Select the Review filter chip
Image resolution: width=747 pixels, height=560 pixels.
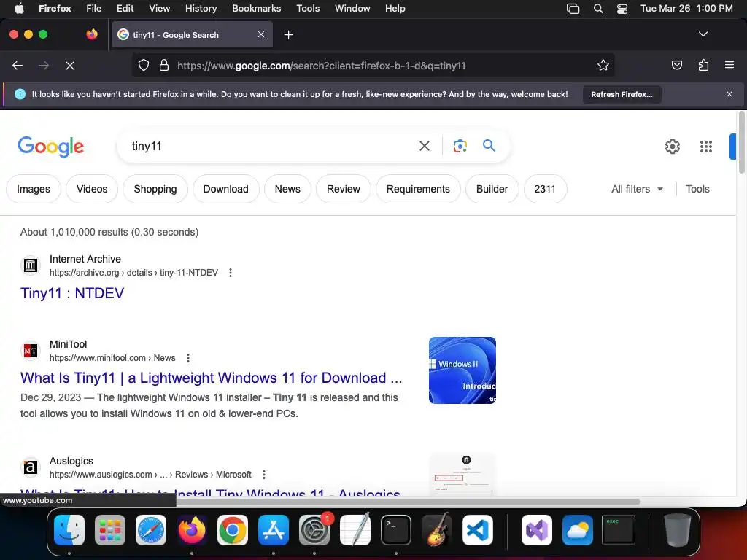[x=344, y=189]
